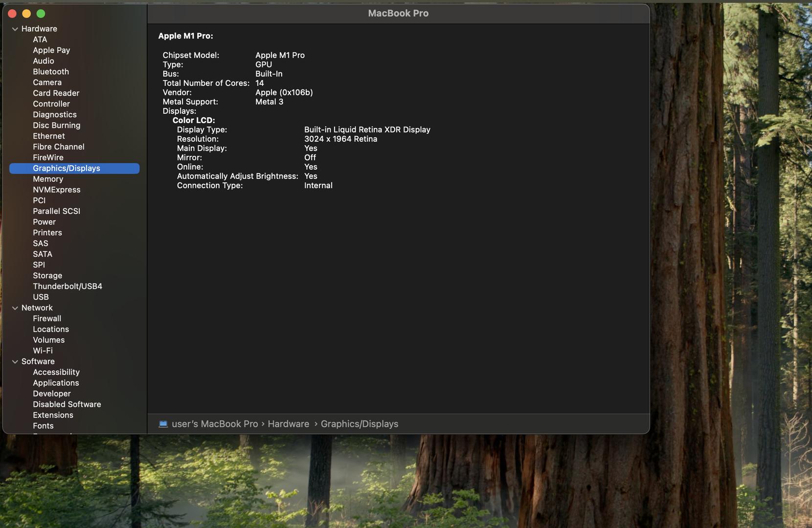Select Printers in the sidebar
Screen dimensions: 812x528
[47, 233]
